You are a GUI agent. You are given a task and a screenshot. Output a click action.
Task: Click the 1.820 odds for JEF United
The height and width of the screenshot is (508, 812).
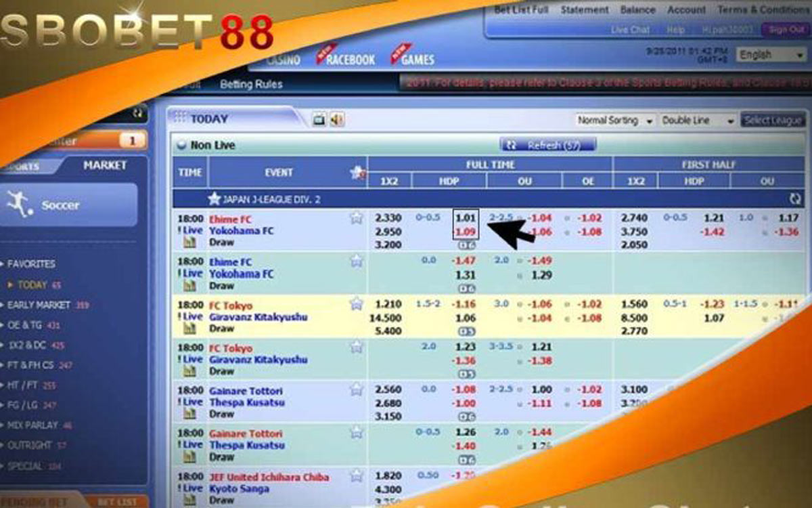388,476
